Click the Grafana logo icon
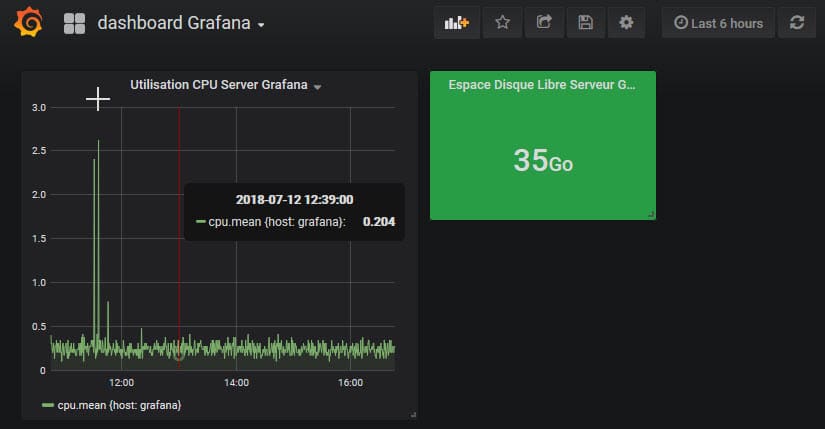Viewport: 825px width, 429px height. [29, 23]
